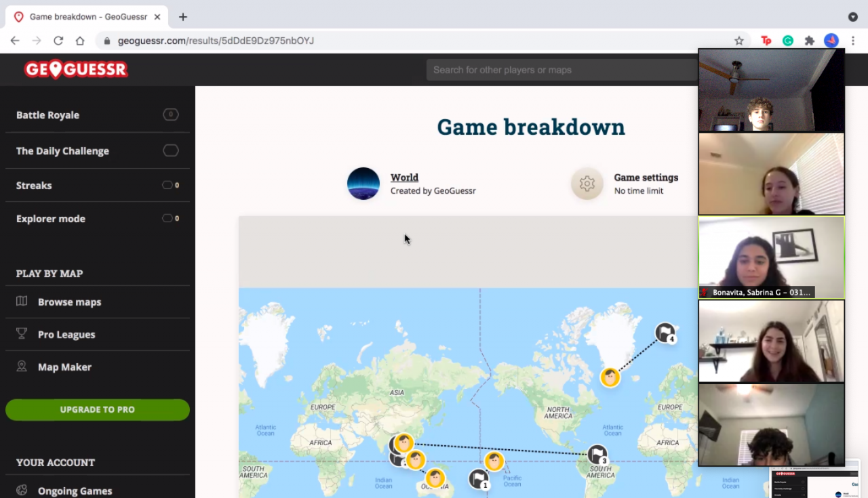868x498 pixels.
Task: Click the guess avatar over Australia
Action: coord(435,478)
